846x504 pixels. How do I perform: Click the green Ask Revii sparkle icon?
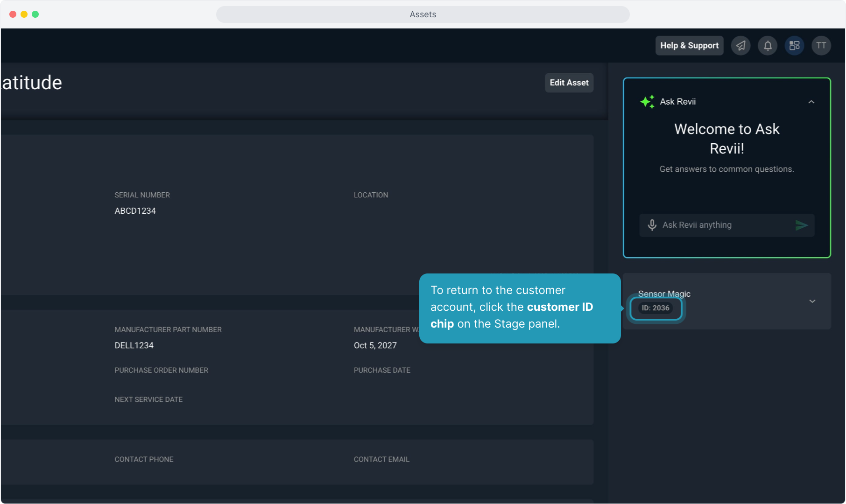pyautogui.click(x=647, y=102)
